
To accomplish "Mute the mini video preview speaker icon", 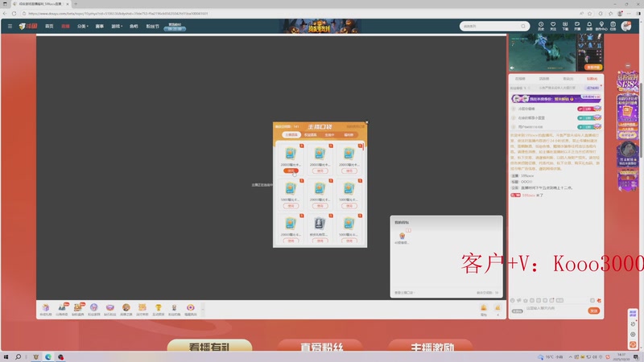I will coord(512,68).
